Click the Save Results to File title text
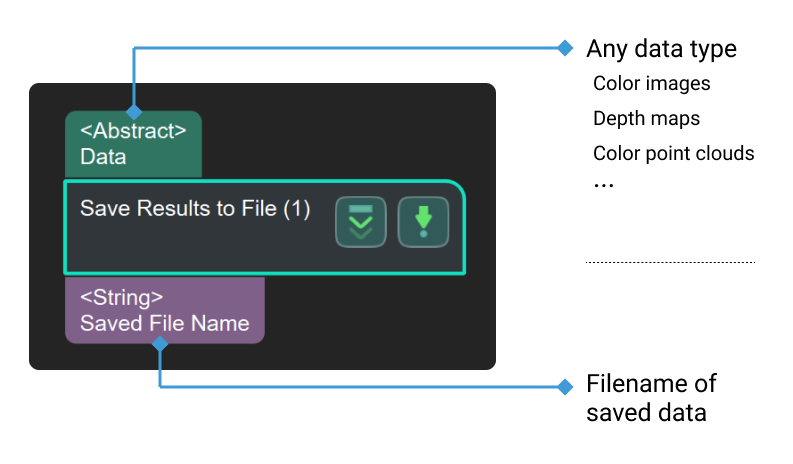This screenshot has height=464, width=793. [x=195, y=209]
